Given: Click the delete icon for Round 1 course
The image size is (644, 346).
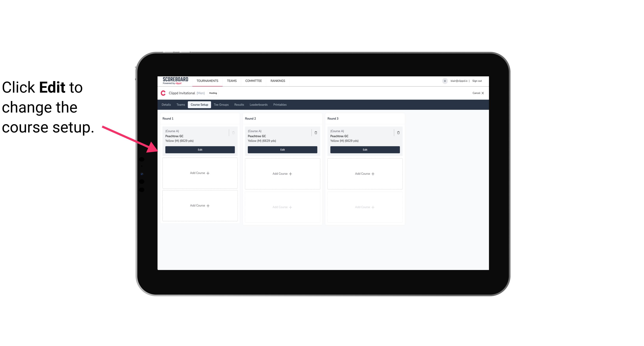Looking at the screenshot, I should point(233,132).
